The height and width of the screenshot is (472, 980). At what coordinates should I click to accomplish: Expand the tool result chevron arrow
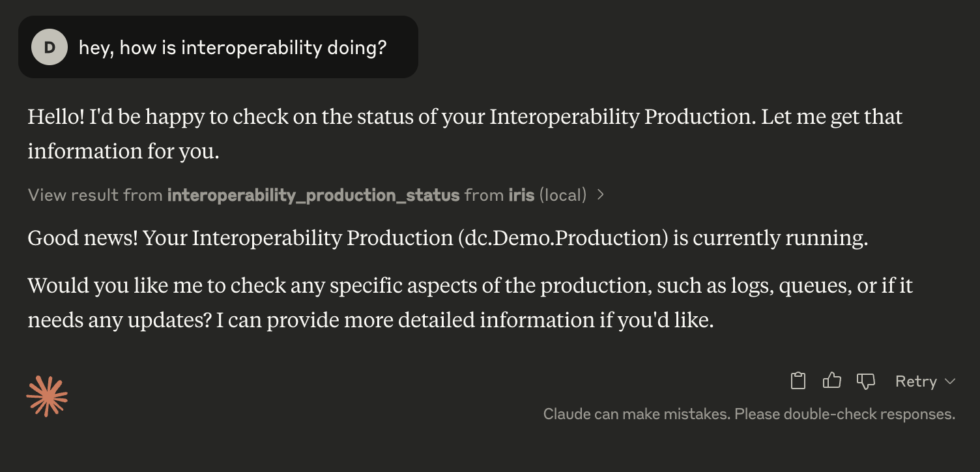(x=601, y=194)
